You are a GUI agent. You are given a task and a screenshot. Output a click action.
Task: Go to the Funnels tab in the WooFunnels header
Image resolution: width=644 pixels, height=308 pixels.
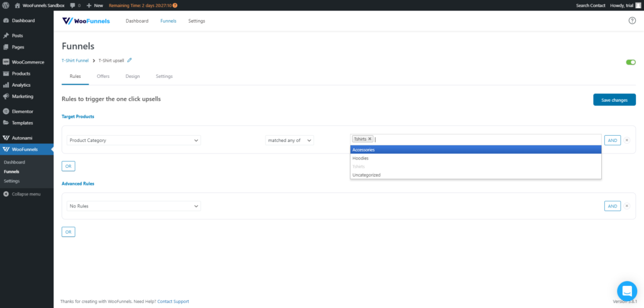169,21
